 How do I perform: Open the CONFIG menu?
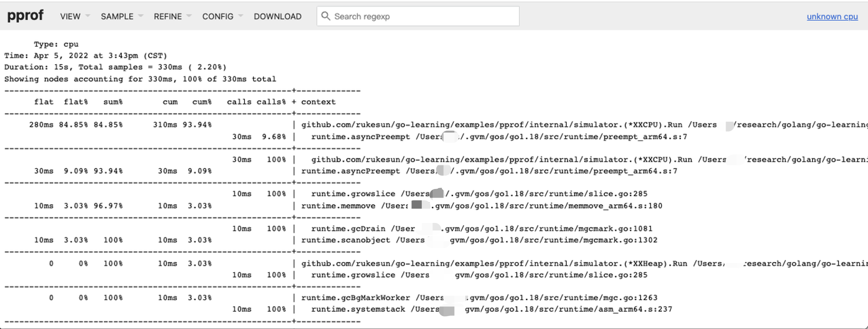point(218,16)
